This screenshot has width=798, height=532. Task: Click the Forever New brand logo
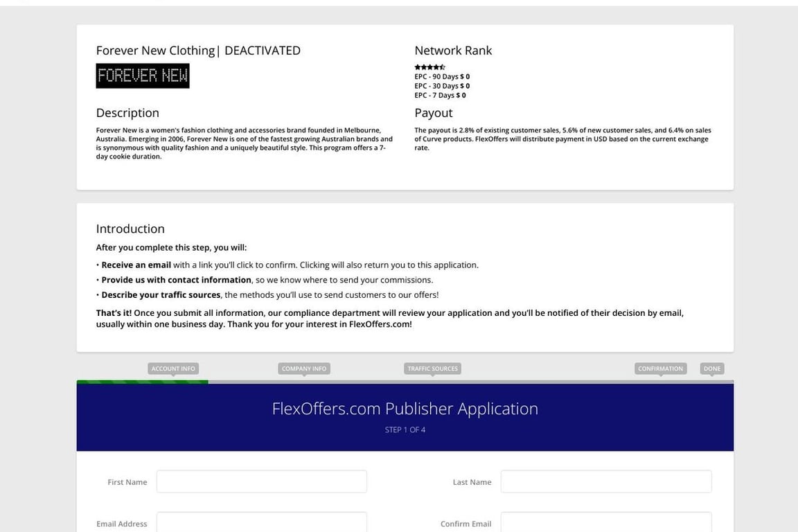(143, 76)
